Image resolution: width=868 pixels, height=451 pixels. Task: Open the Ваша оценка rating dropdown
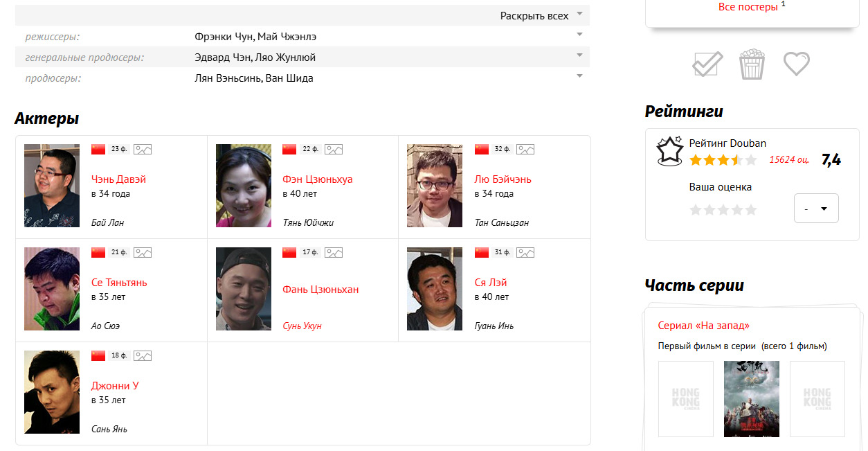(x=816, y=209)
